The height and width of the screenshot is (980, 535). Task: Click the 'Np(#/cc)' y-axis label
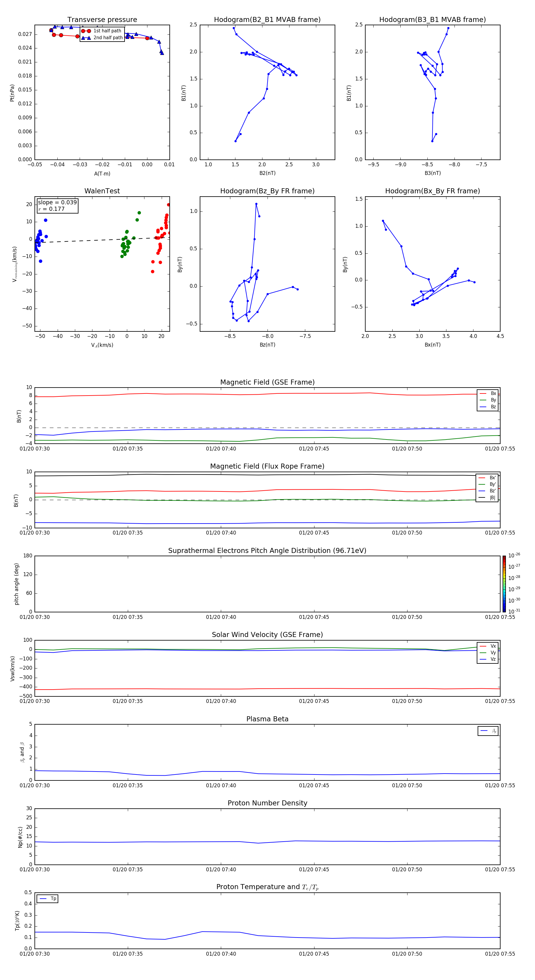20,837
